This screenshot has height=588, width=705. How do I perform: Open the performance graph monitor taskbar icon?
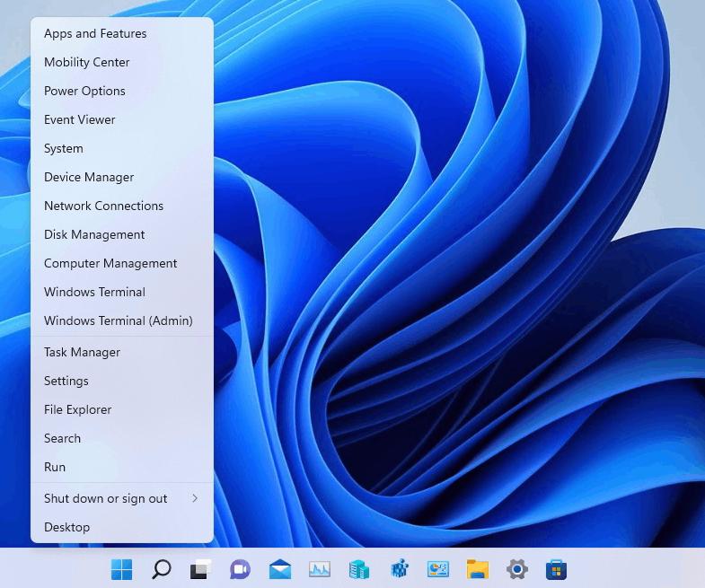(319, 569)
